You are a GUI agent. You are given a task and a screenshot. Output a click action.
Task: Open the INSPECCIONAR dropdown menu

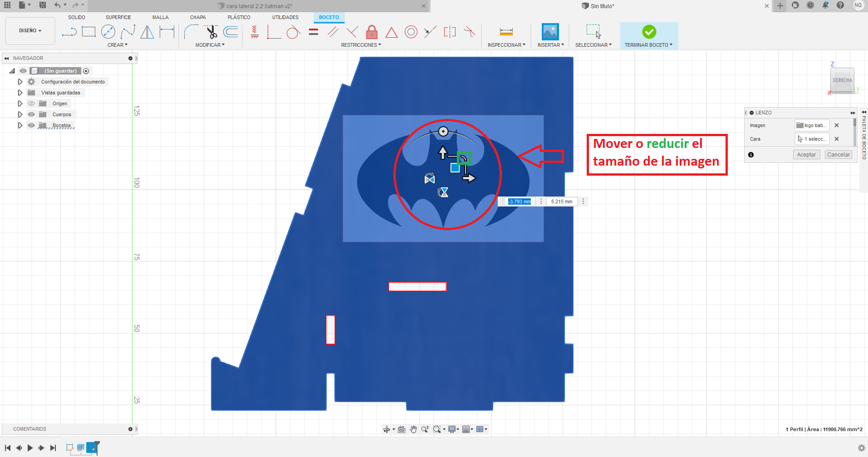pyautogui.click(x=506, y=45)
